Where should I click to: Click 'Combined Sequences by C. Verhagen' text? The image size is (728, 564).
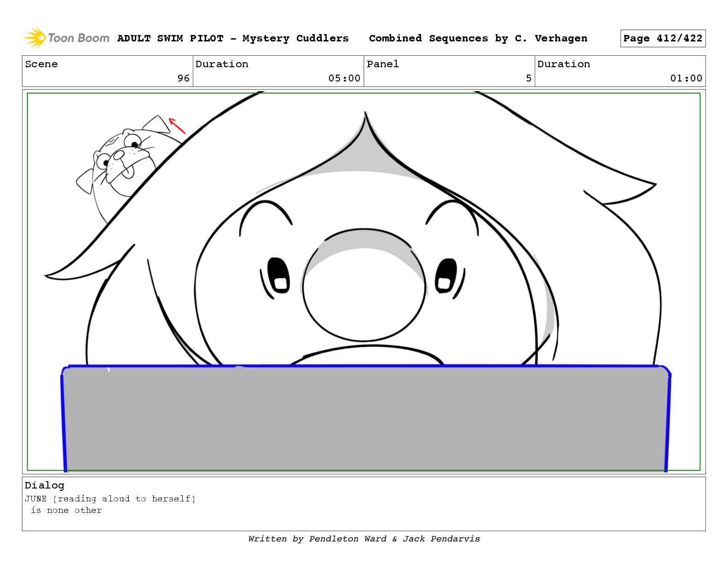pyautogui.click(x=478, y=38)
